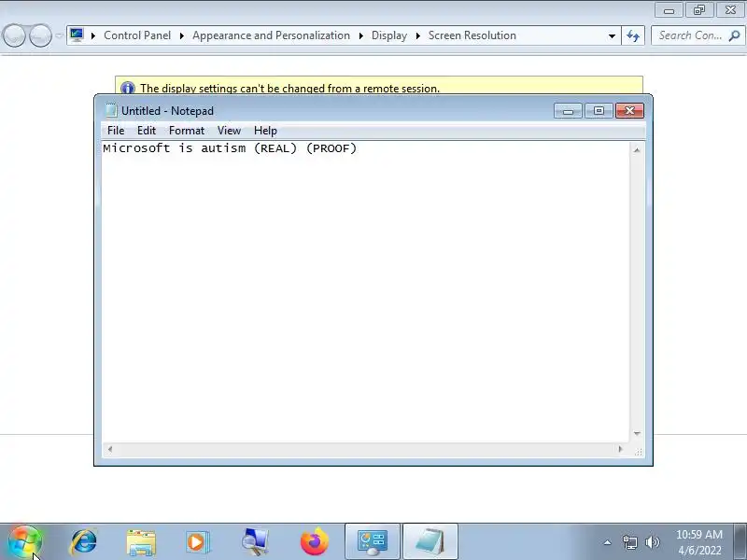747x560 pixels.
Task: Click the info icon in yellow banner
Action: click(128, 88)
